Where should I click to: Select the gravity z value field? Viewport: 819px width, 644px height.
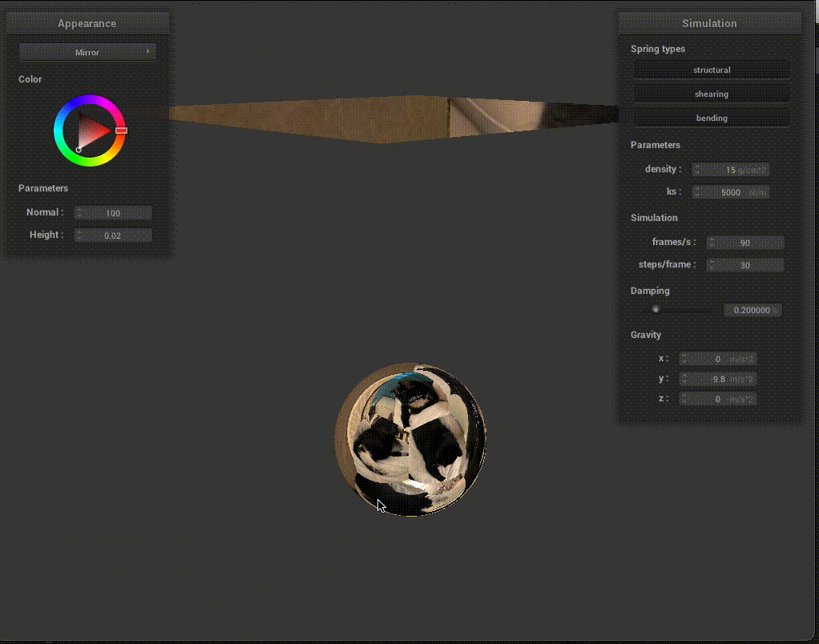pyautogui.click(x=717, y=399)
